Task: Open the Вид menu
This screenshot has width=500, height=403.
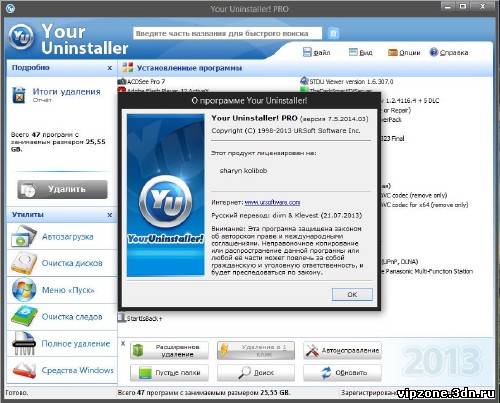Action: 361,52
